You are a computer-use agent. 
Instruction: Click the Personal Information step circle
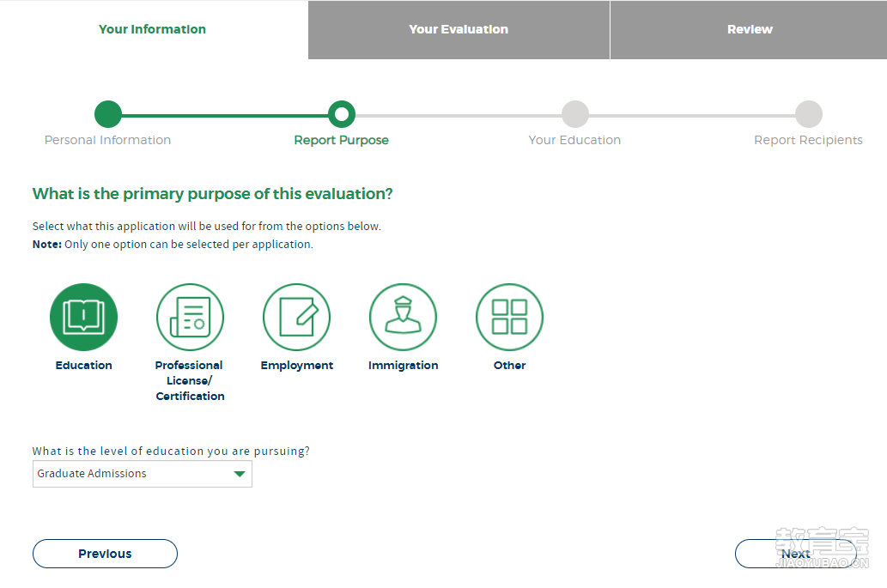(108, 114)
